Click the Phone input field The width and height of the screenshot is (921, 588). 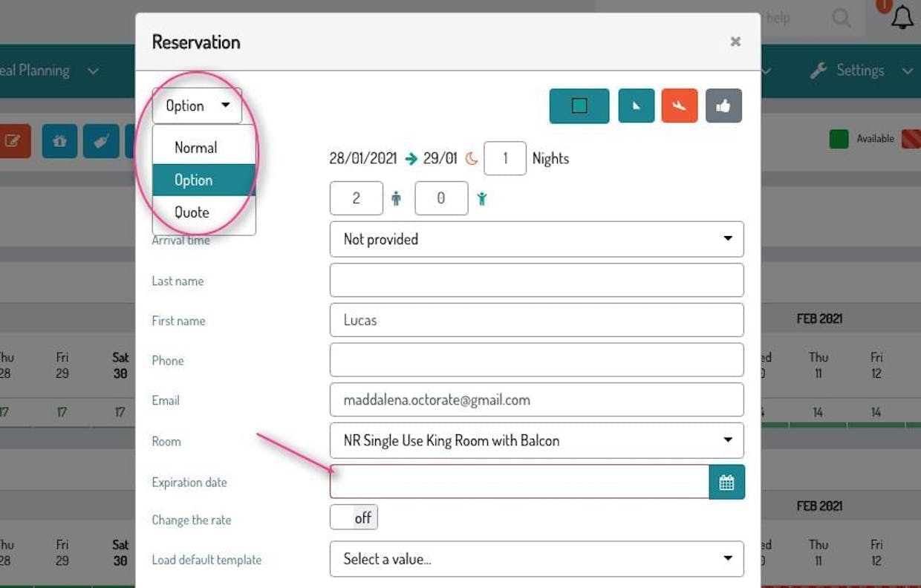click(x=536, y=360)
